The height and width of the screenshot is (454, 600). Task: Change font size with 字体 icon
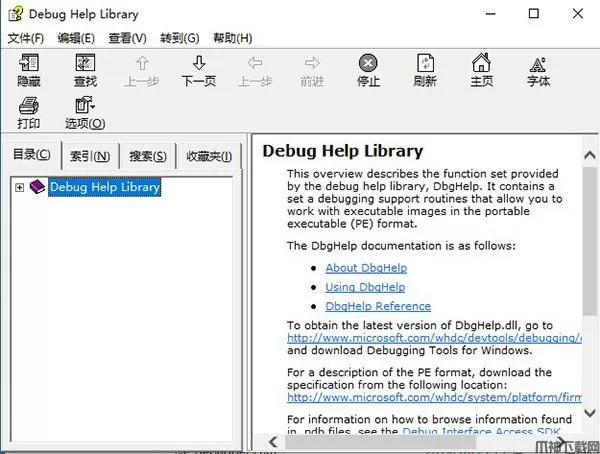tap(538, 70)
